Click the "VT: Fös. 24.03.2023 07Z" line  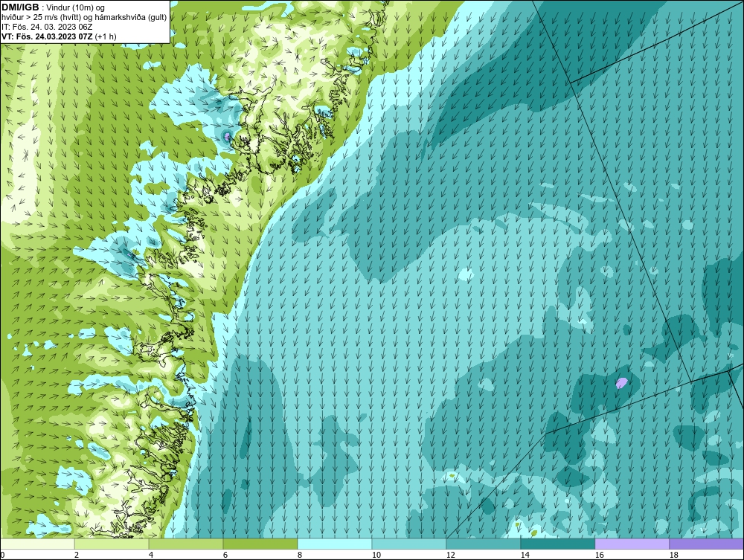click(x=48, y=36)
